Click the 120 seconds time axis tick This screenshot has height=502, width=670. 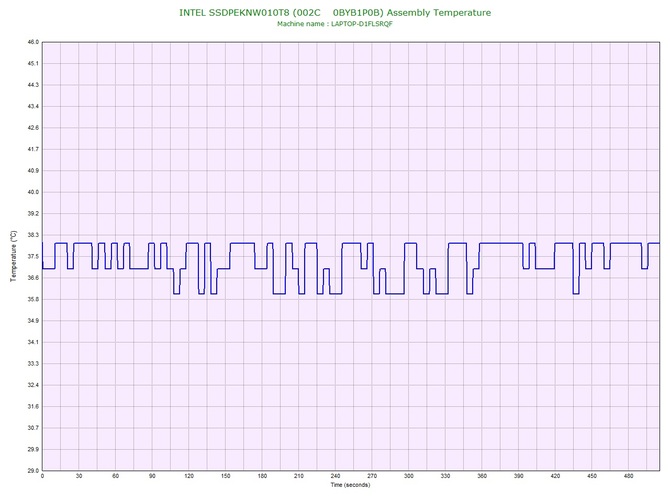click(189, 476)
